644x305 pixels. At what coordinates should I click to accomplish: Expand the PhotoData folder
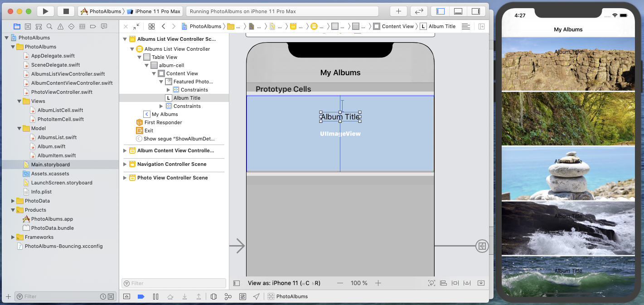(13, 201)
